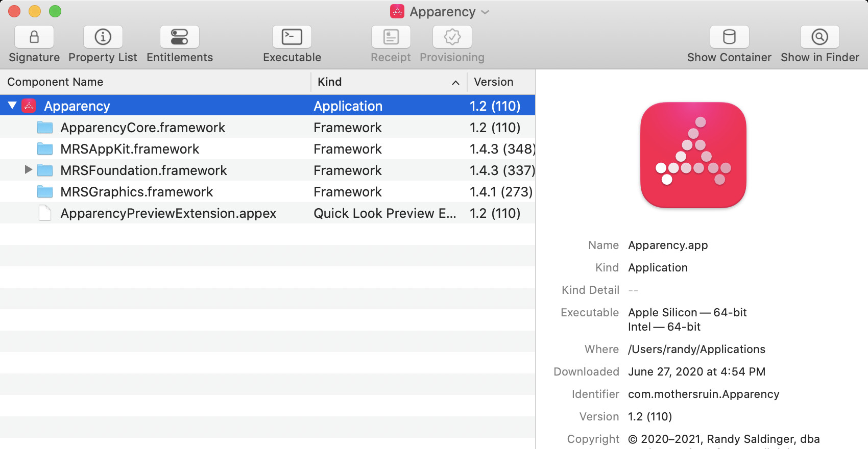Open the Property List info icon
This screenshot has height=449, width=868.
pos(103,37)
